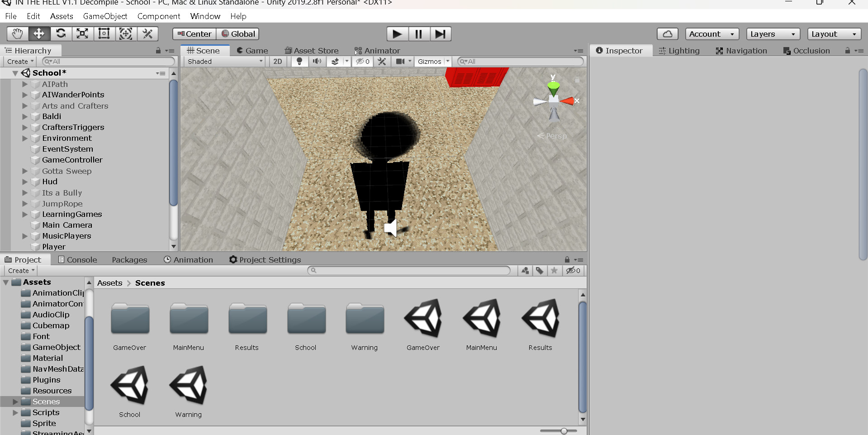Toggle 2D view mode in the Scene

tap(277, 61)
